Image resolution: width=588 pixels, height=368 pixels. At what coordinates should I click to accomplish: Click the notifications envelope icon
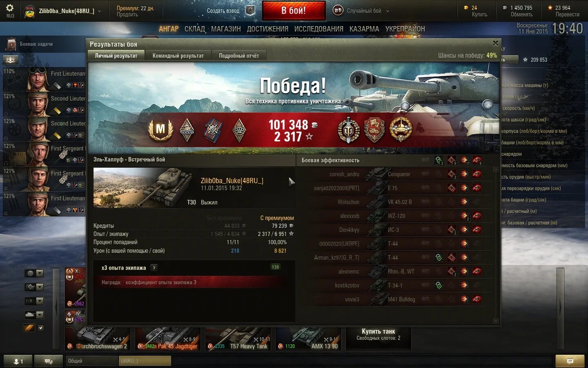pos(570,361)
